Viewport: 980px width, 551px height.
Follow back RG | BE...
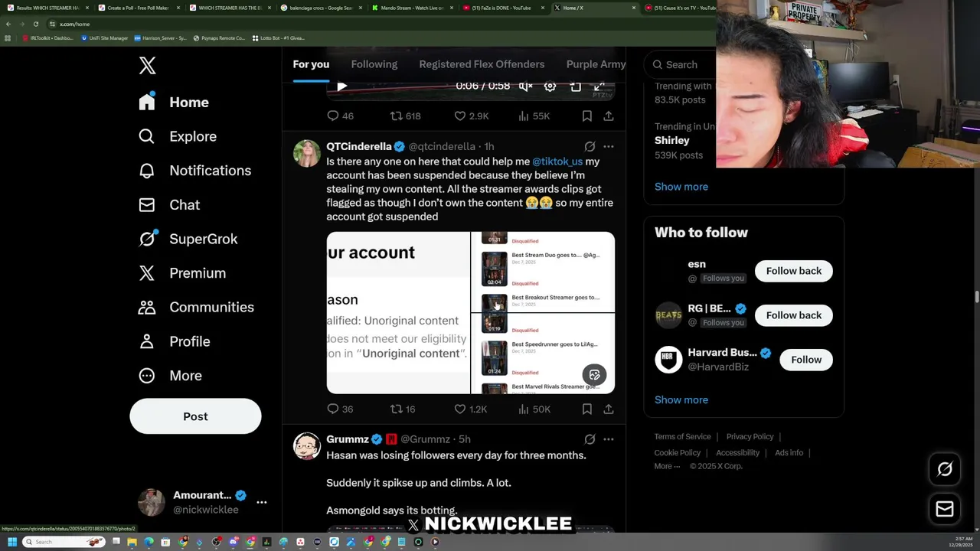[794, 315]
